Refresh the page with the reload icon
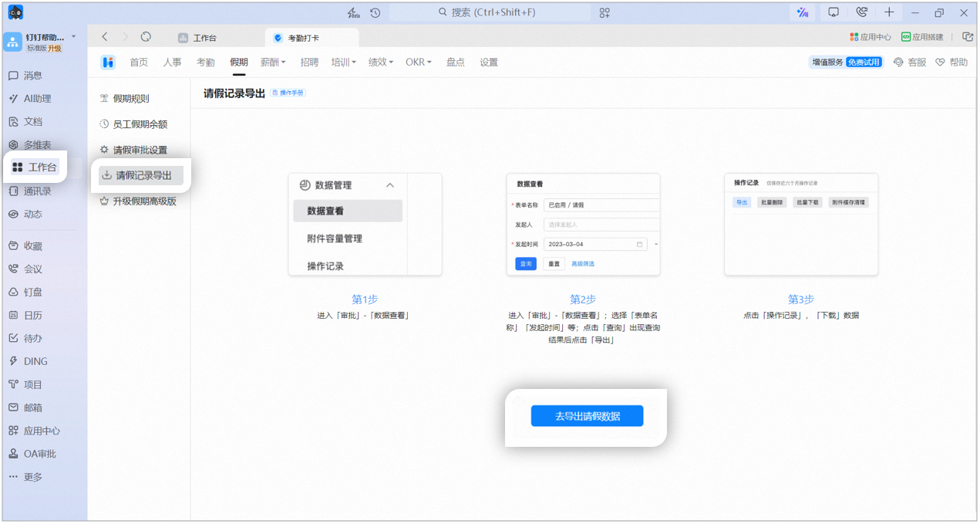 click(146, 37)
